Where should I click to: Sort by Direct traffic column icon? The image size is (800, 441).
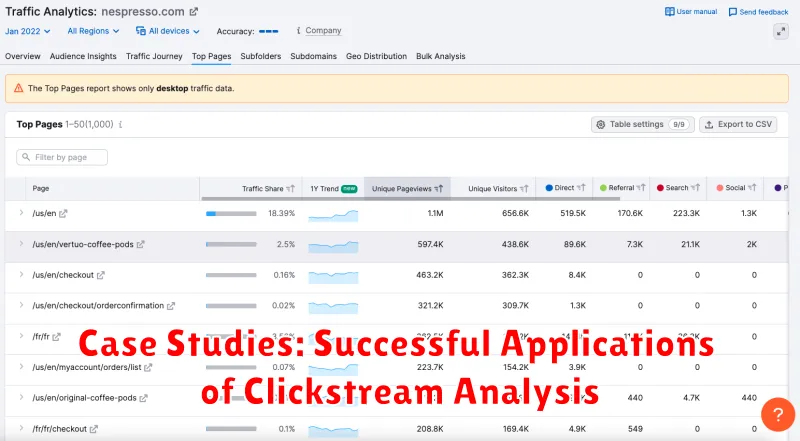tap(581, 188)
